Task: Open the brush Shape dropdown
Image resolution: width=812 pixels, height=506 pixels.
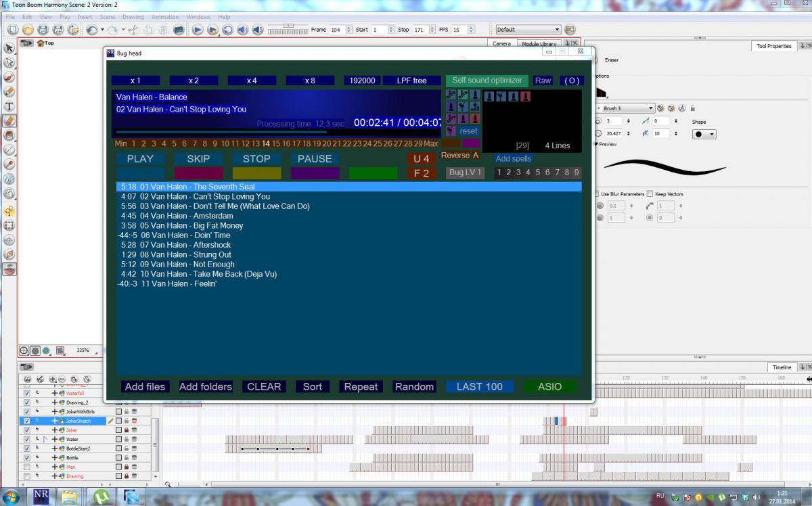Action: pos(704,134)
